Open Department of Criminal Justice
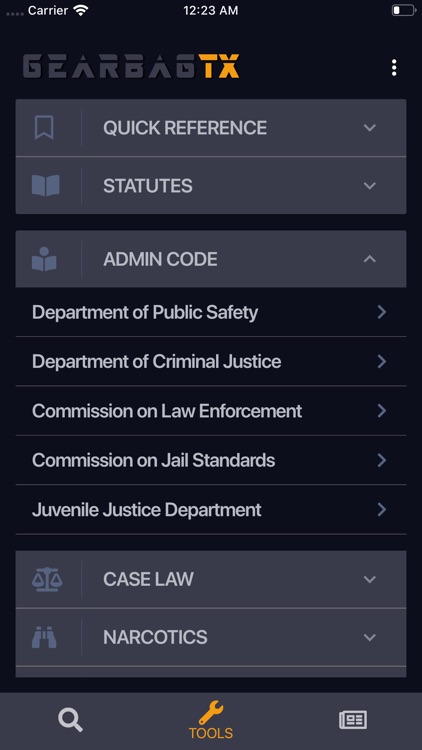Viewport: 422px width, 750px height. [x=211, y=362]
